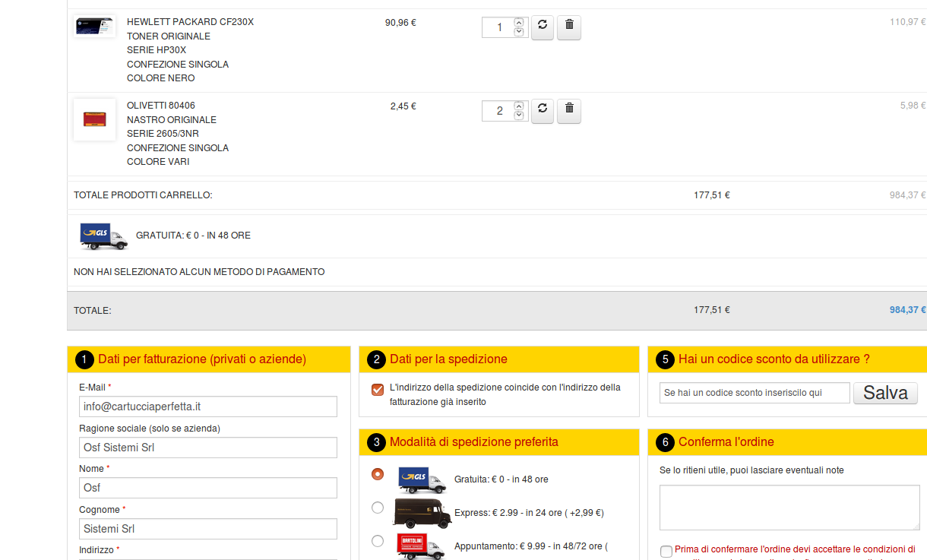This screenshot has width=927, height=560.
Task: Uncheck shipping address matches billing address
Action: coord(378,390)
